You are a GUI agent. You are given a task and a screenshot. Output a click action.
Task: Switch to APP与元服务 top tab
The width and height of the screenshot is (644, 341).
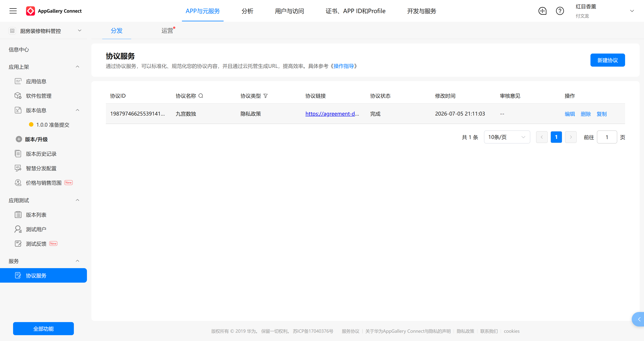click(202, 11)
